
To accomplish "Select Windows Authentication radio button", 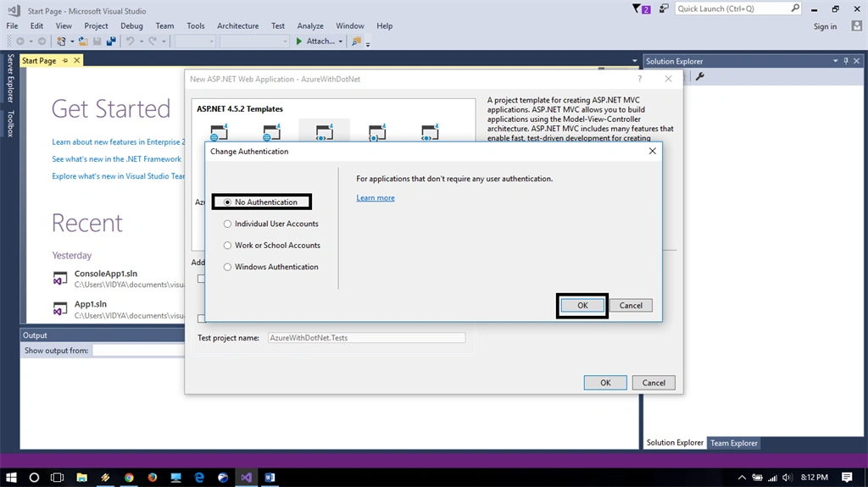I will [227, 267].
